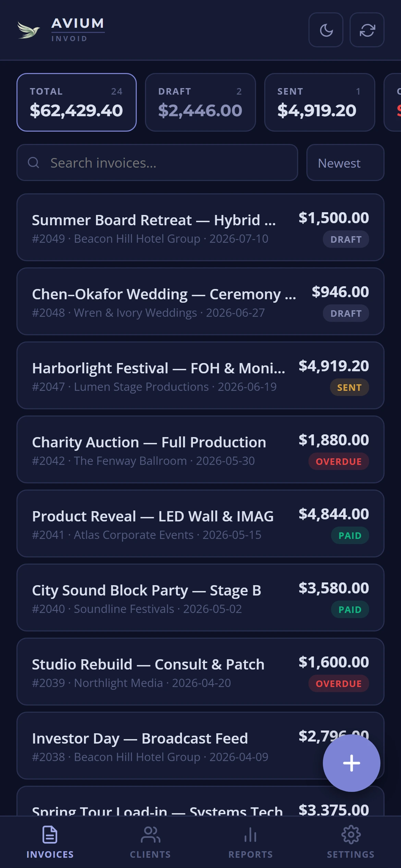Open the Summer Board Retreat invoice #2049

[x=200, y=227]
